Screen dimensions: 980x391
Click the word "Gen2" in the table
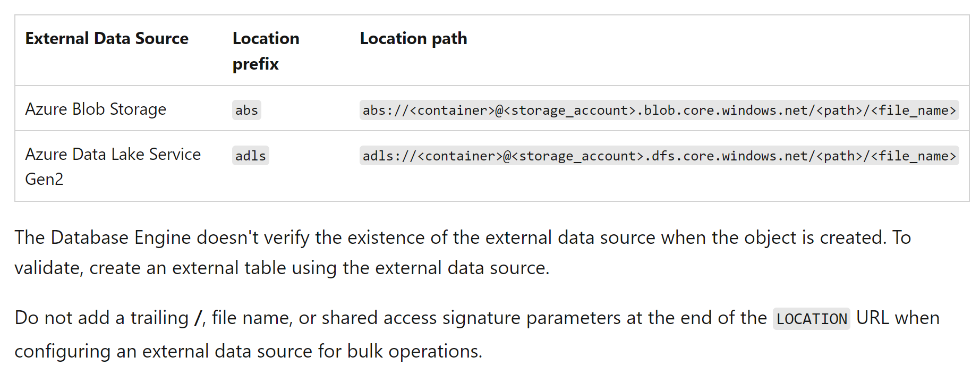[44, 179]
